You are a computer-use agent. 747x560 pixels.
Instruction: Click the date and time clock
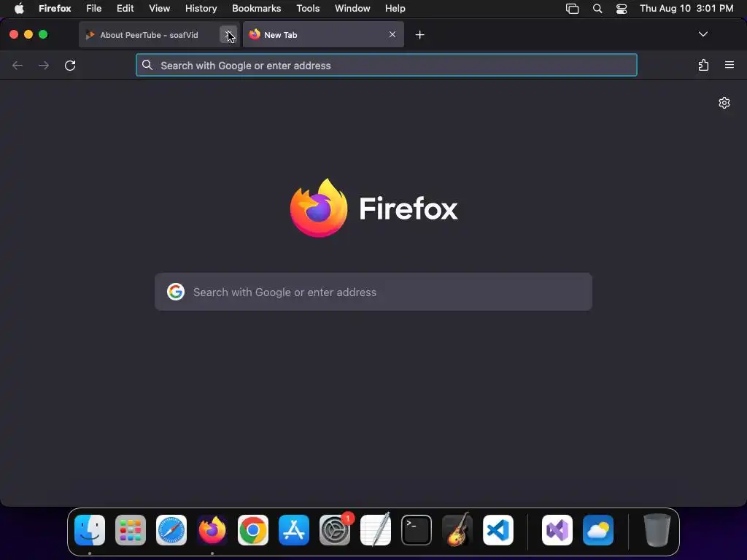click(686, 9)
